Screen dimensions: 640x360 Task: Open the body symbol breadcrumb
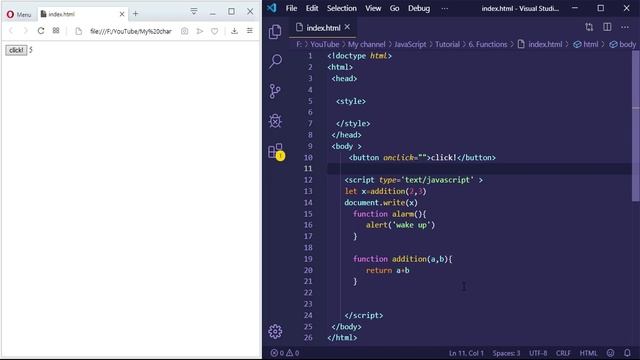coord(623,44)
